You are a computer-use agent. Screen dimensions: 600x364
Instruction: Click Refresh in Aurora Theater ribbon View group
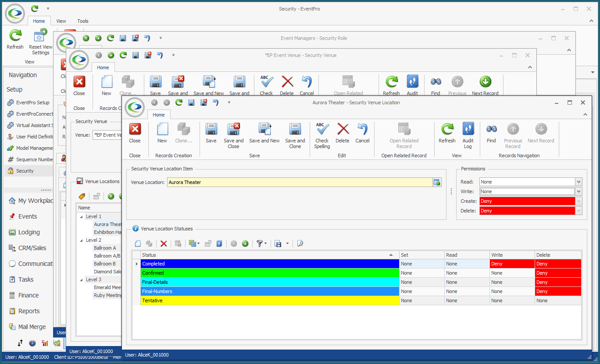point(447,133)
